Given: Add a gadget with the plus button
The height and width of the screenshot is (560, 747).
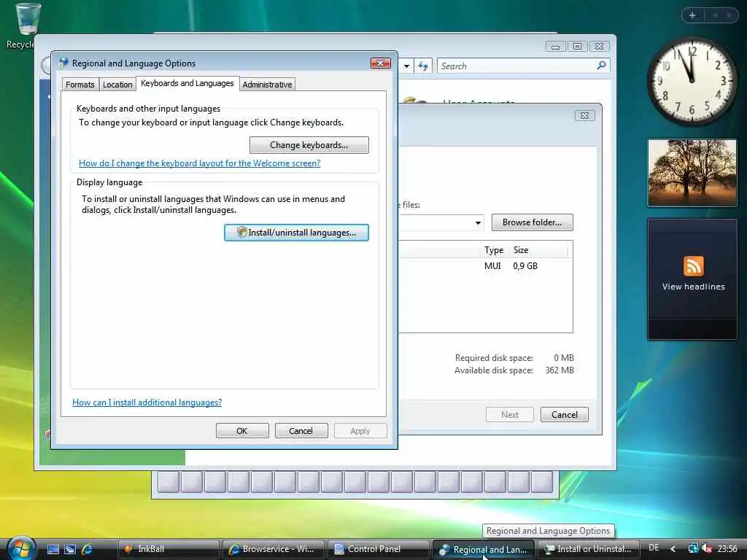Looking at the screenshot, I should coord(692,15).
